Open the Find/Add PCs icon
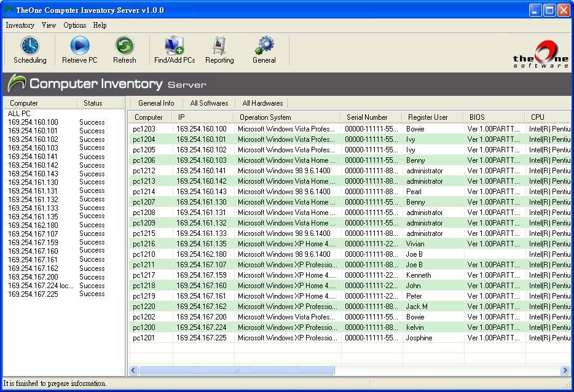The height and width of the screenshot is (392, 574). 175,45
